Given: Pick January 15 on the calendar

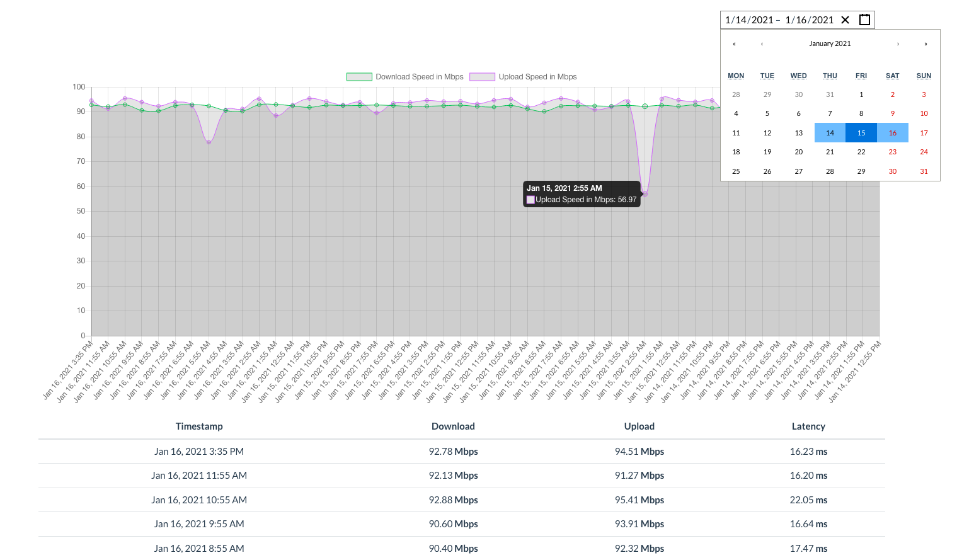Looking at the screenshot, I should click(861, 133).
